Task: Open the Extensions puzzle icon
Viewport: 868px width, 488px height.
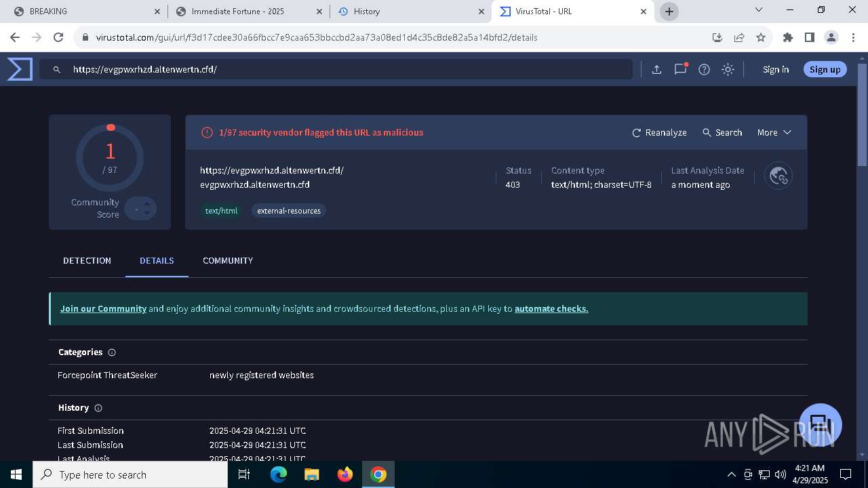Action: pos(788,37)
